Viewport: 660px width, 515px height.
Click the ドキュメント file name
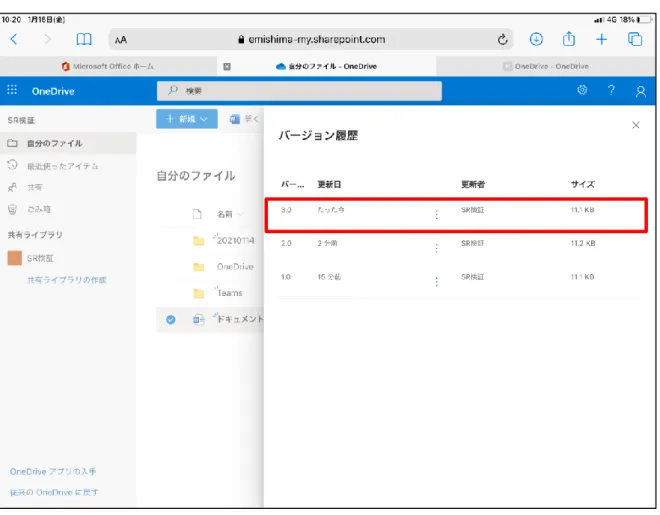tap(240, 319)
